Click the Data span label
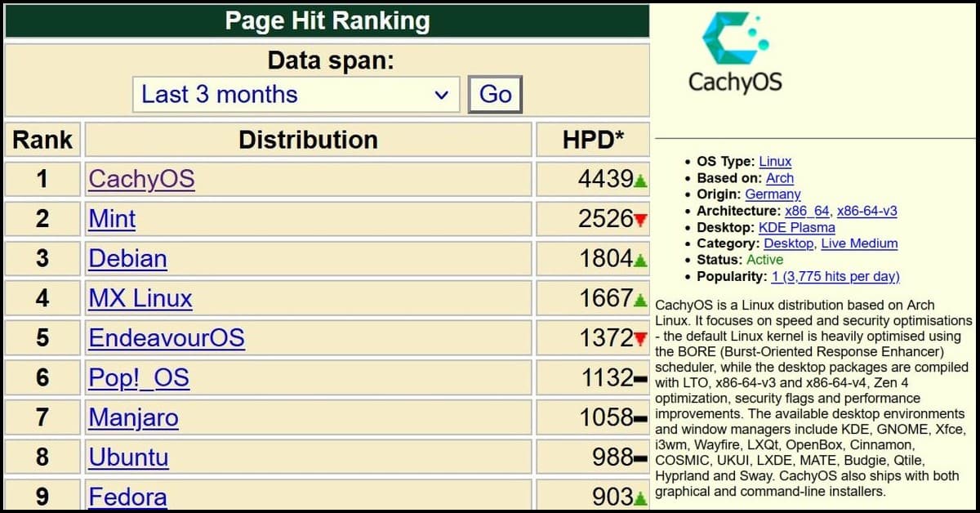980x513 pixels. coord(331,60)
